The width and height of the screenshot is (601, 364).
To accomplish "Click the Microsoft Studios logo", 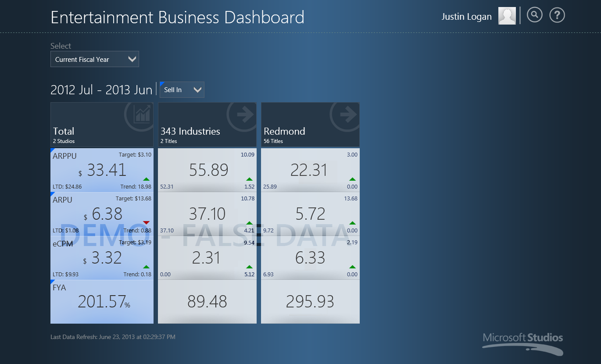I will pos(522,344).
